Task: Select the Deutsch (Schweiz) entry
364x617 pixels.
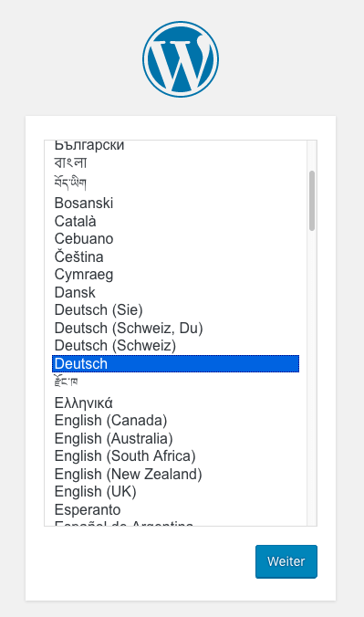Action: tap(175, 346)
